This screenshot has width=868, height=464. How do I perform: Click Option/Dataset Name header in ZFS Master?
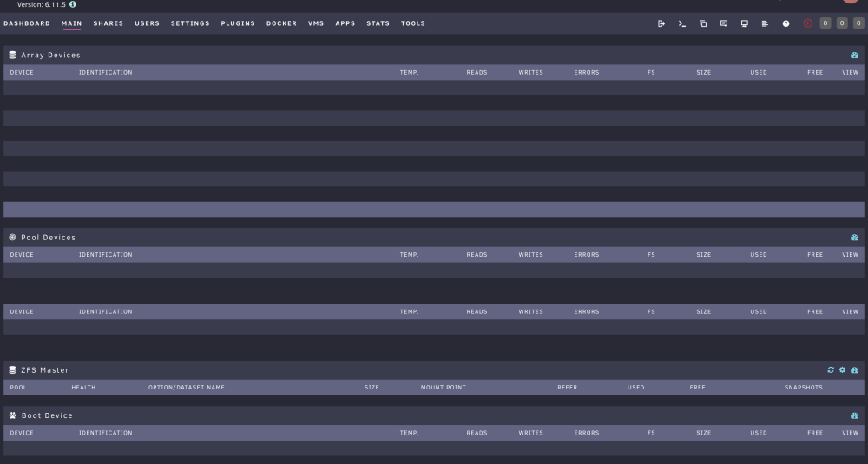pos(186,388)
